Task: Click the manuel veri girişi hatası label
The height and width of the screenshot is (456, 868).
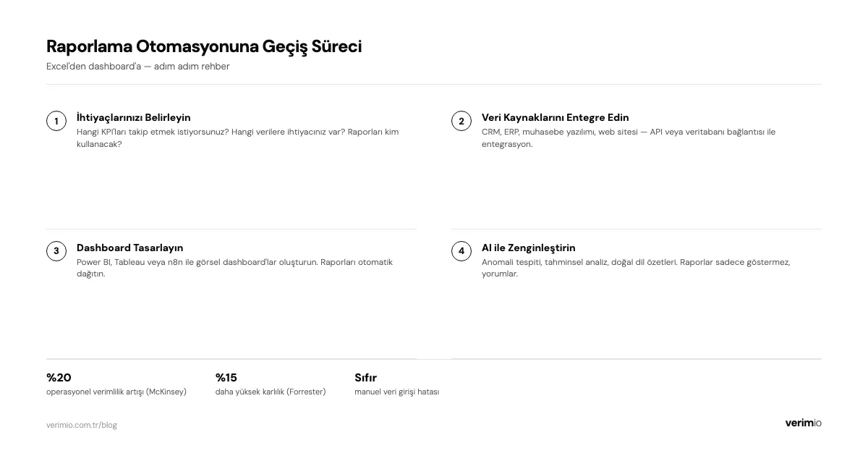Action: [x=396, y=392]
